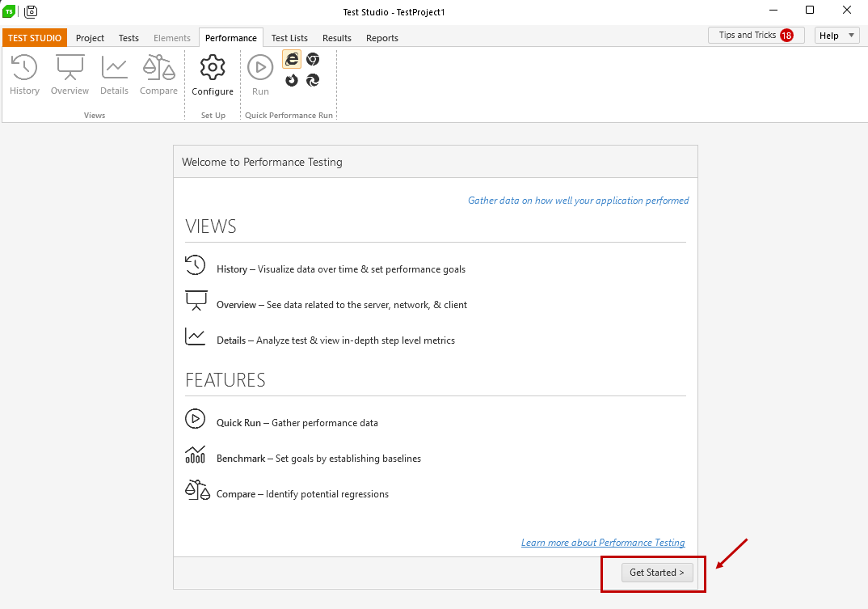Open Tips and Tricks button

pos(756,35)
